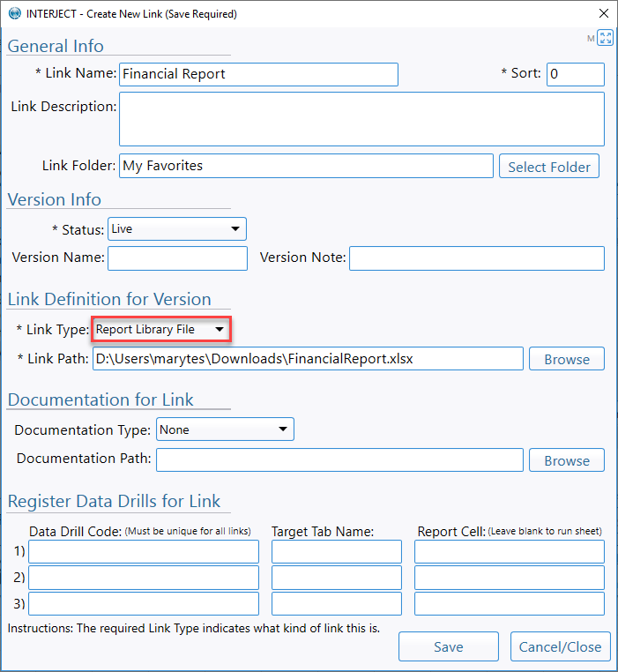Open the Link Type dropdown
Screen dimensions: 618x672
click(x=161, y=329)
